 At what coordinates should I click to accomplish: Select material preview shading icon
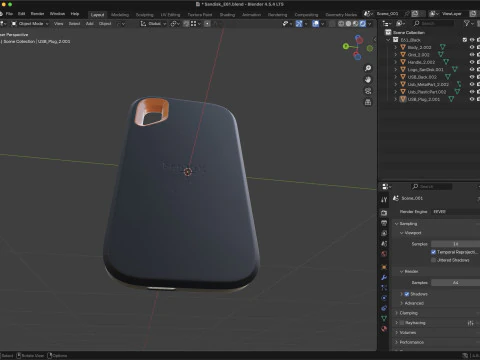point(356,24)
